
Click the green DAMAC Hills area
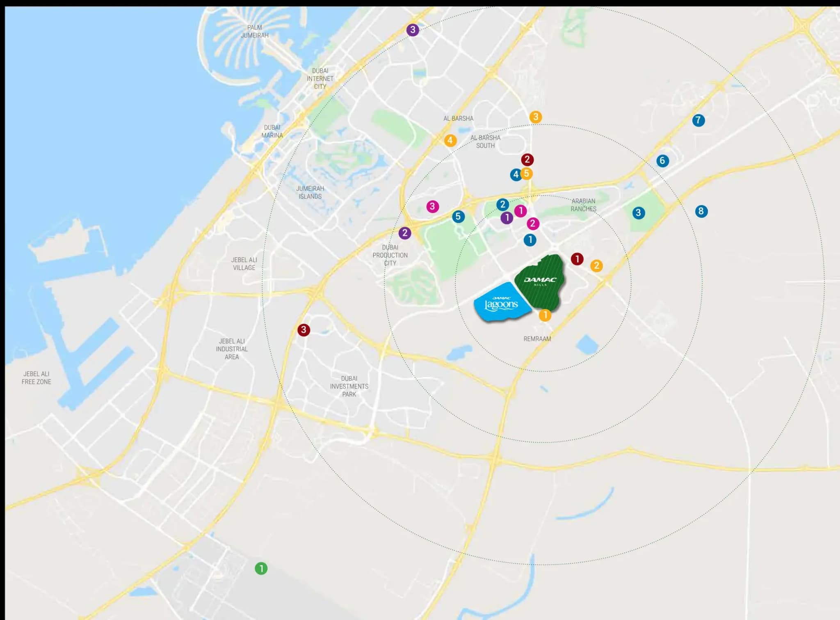tap(541, 282)
